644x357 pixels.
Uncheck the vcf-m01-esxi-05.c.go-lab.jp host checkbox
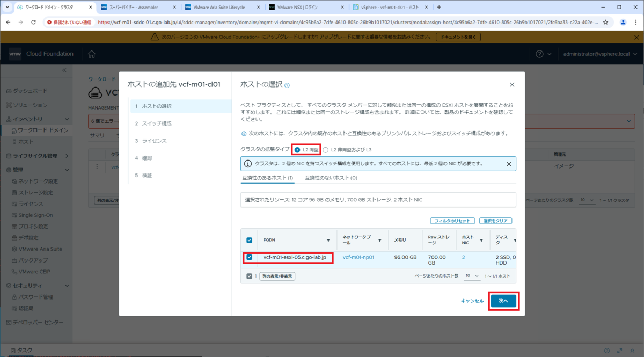pos(249,257)
